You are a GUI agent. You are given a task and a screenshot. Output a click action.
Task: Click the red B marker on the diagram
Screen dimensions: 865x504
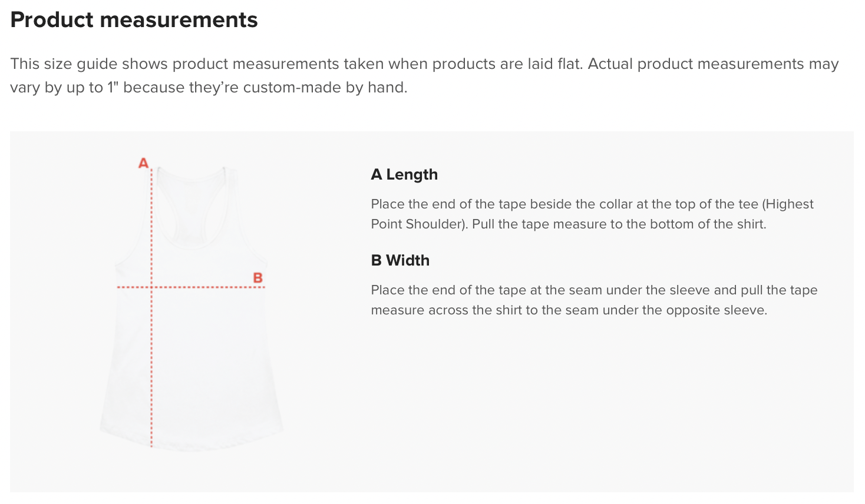click(x=257, y=277)
